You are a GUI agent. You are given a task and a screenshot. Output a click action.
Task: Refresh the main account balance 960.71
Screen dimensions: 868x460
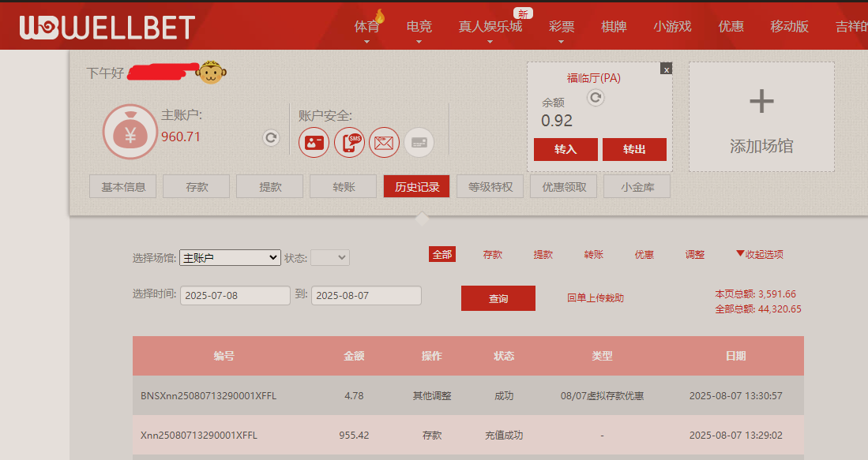pos(271,137)
